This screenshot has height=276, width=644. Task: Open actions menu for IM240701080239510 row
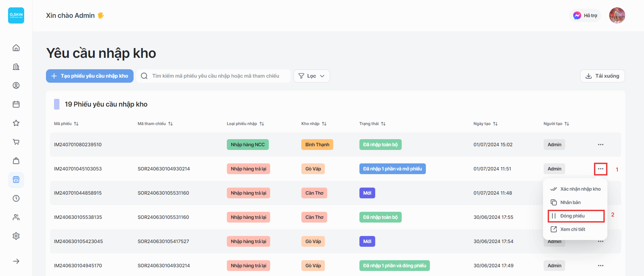pyautogui.click(x=601, y=145)
